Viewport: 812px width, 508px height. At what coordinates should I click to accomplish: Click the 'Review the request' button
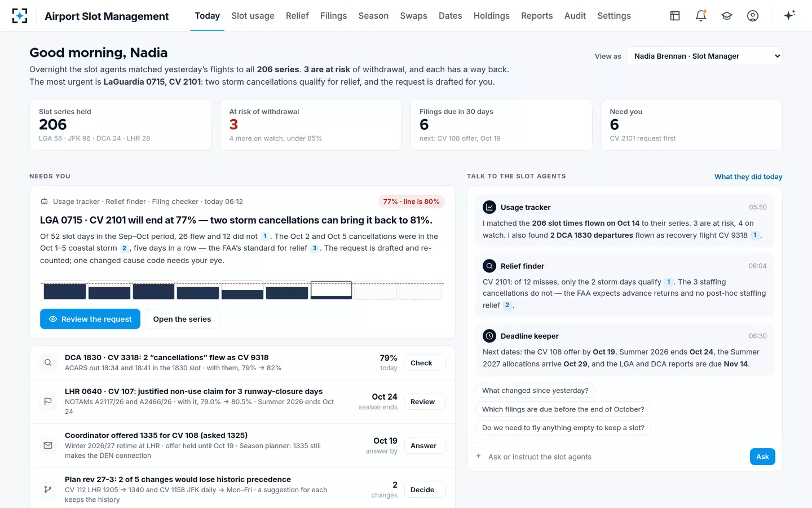[x=90, y=319]
